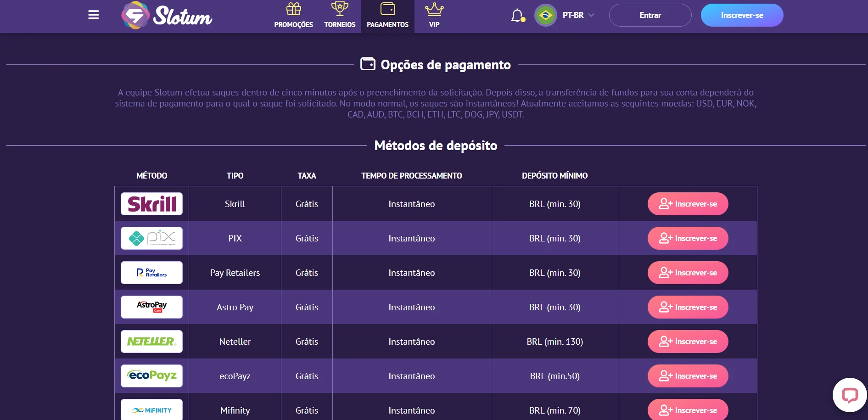868x420 pixels.
Task: Click the Mifinity logo
Action: coord(151,409)
